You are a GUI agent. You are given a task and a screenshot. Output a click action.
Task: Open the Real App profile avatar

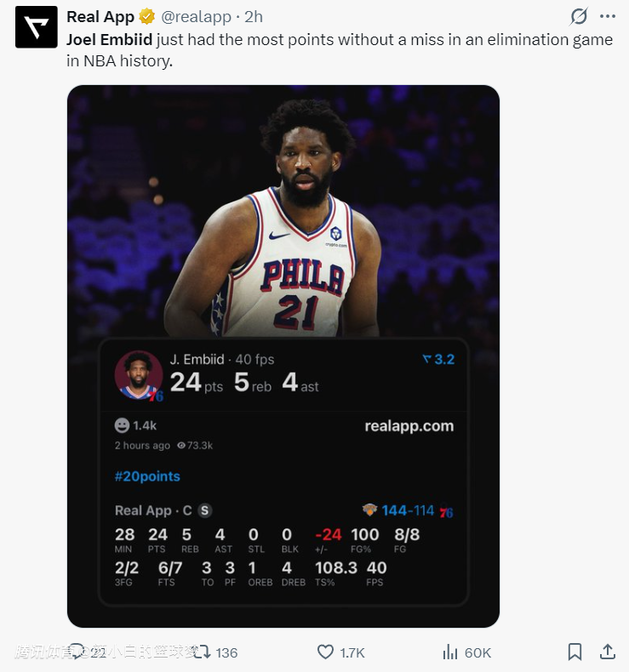(37, 27)
